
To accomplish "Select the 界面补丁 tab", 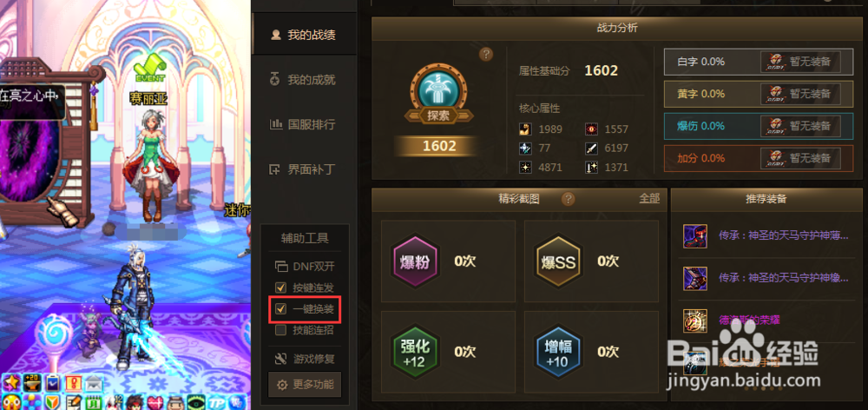I will (303, 169).
